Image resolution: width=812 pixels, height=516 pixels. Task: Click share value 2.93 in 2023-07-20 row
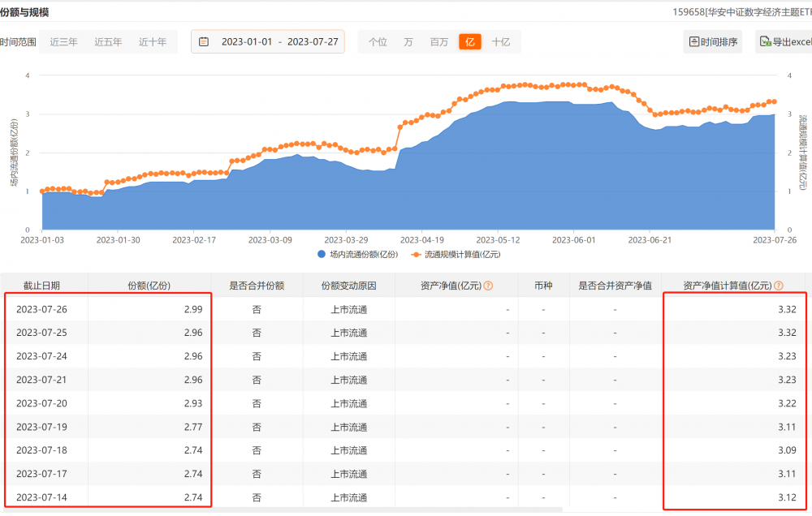point(193,404)
